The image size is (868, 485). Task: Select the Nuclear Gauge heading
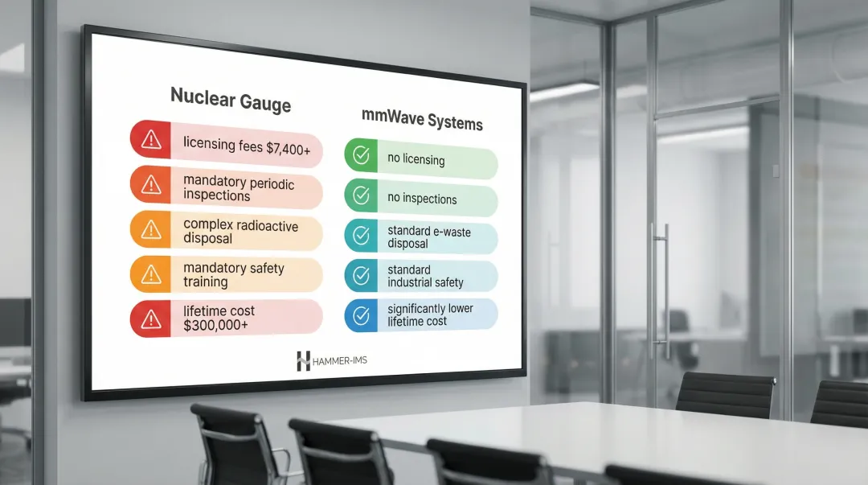(x=231, y=100)
